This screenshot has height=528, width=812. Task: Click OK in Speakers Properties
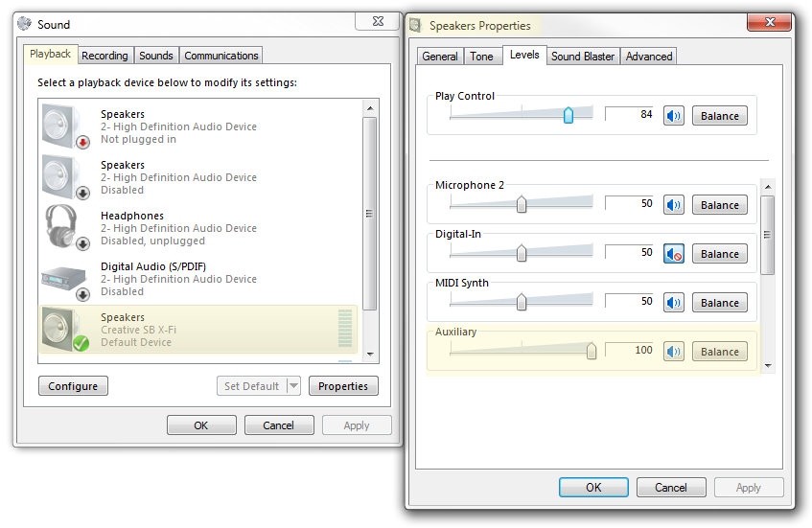pyautogui.click(x=593, y=487)
